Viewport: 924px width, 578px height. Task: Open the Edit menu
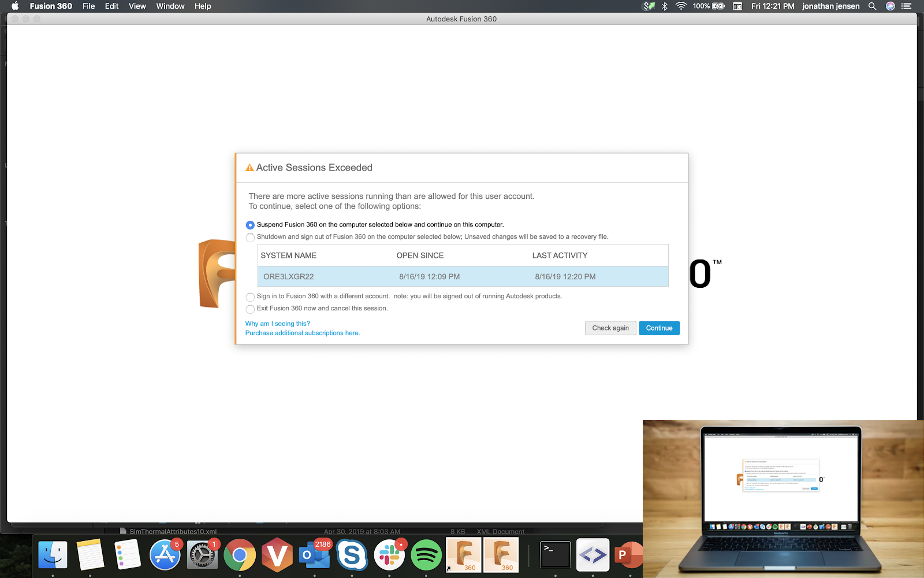pyautogui.click(x=112, y=6)
